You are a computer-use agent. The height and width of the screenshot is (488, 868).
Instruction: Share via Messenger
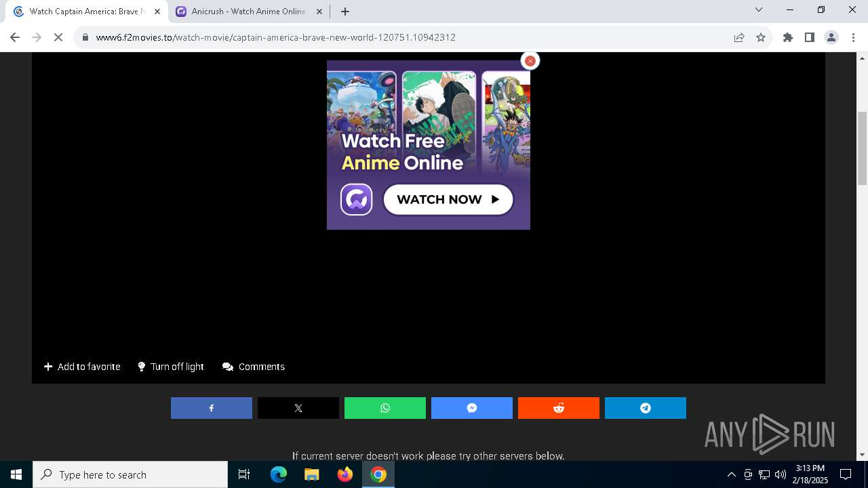point(472,408)
